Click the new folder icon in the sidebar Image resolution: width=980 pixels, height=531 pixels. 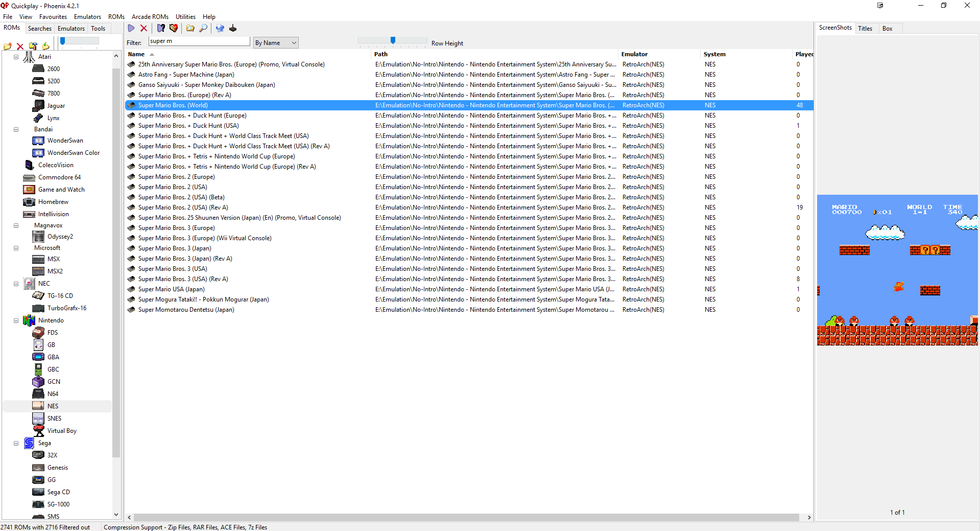(8, 47)
